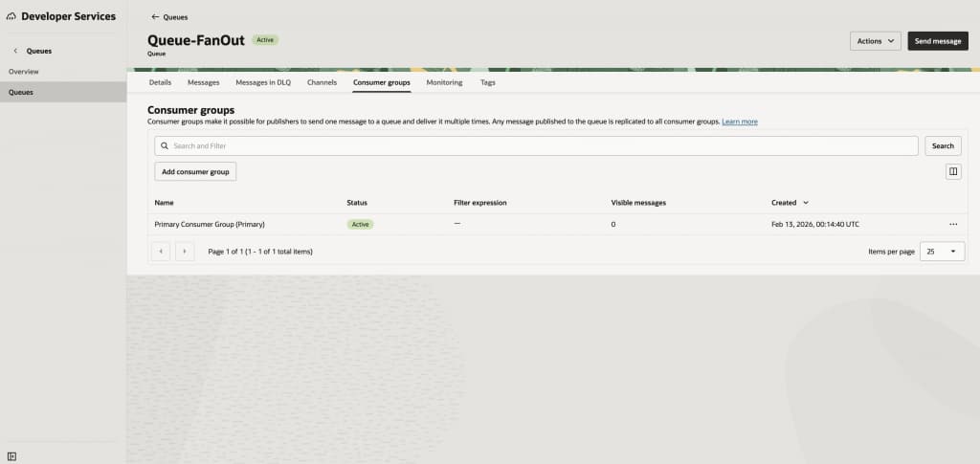Open Overview in the sidebar

24,72
